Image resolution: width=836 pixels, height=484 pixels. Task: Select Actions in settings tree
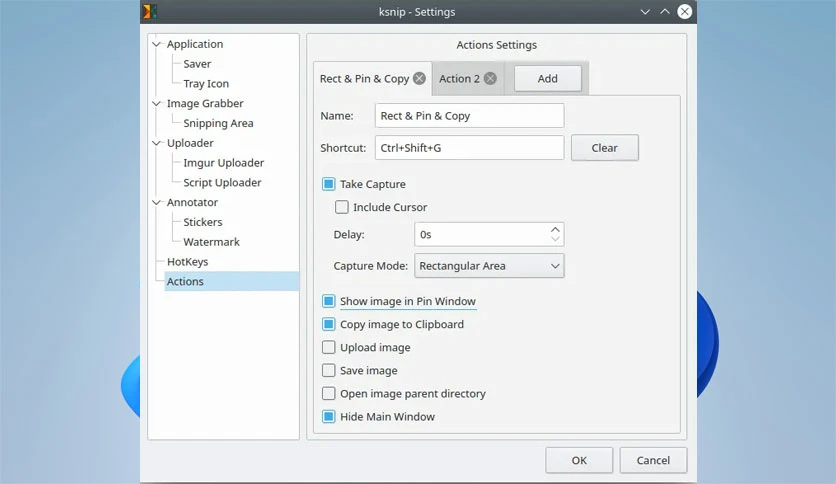click(231, 281)
